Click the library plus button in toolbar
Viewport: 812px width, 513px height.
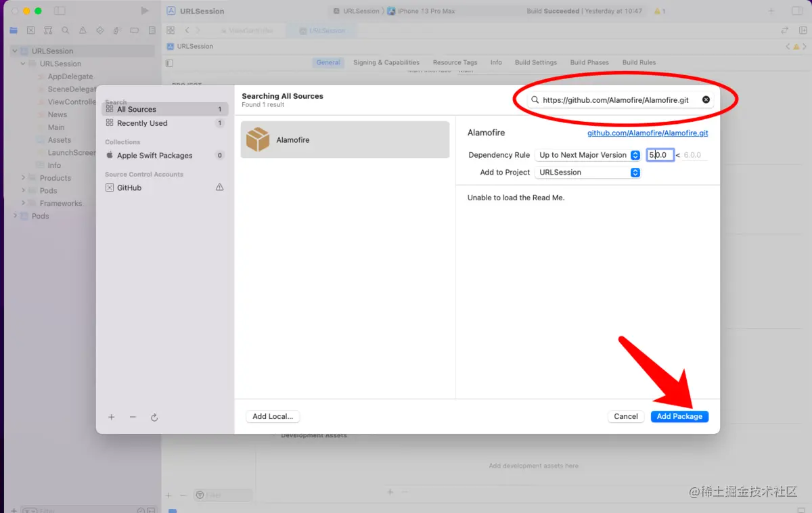click(771, 12)
